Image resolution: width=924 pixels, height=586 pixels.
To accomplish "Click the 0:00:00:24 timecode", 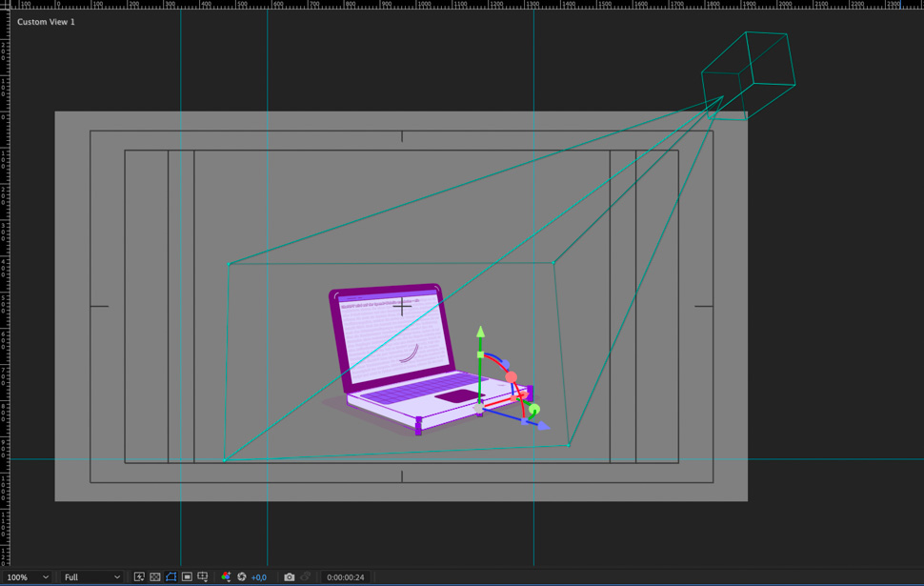I will coord(346,577).
